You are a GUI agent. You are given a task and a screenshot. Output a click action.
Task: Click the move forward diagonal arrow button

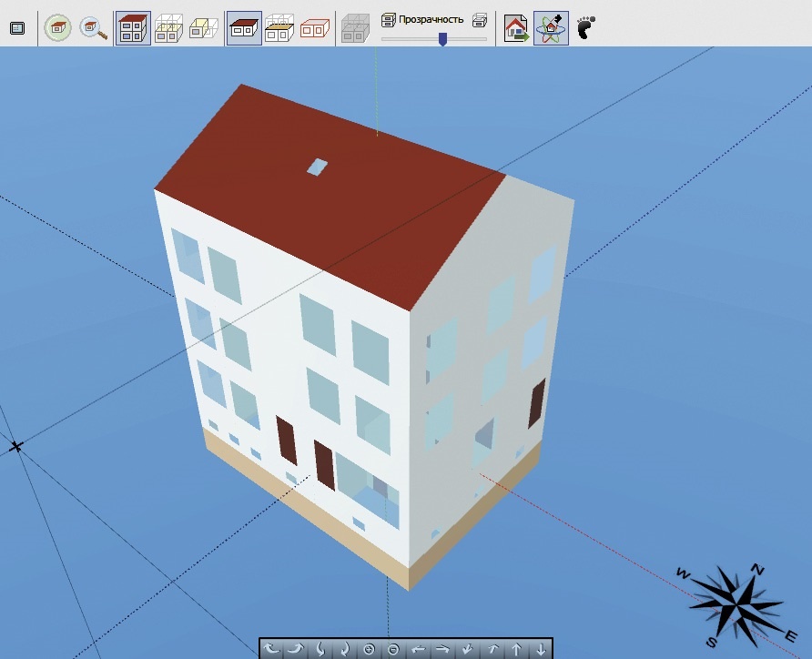[x=492, y=649]
